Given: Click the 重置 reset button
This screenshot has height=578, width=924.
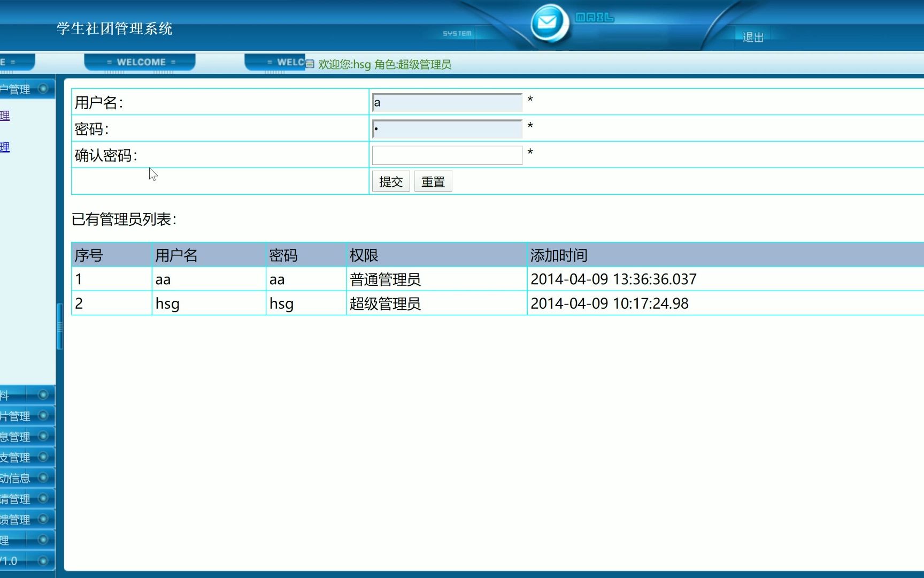Looking at the screenshot, I should [x=433, y=181].
